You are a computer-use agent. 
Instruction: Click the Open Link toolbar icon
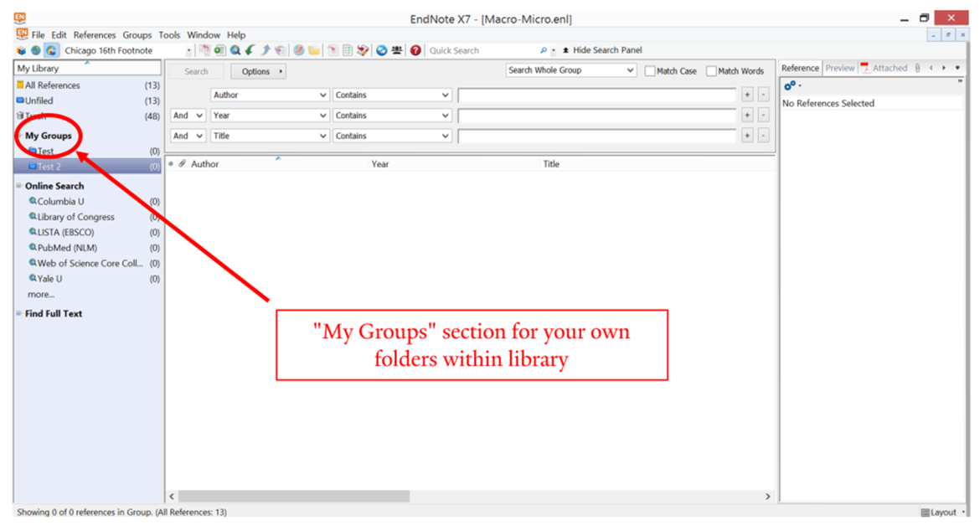click(x=299, y=50)
